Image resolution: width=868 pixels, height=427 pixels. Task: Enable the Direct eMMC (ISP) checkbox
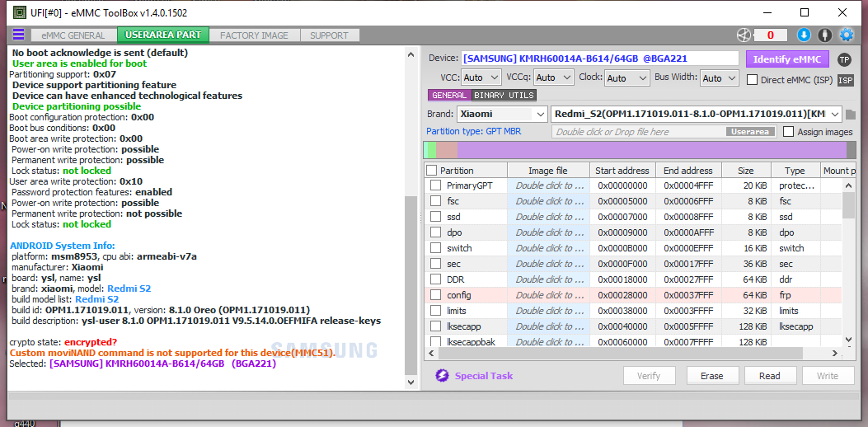click(753, 80)
